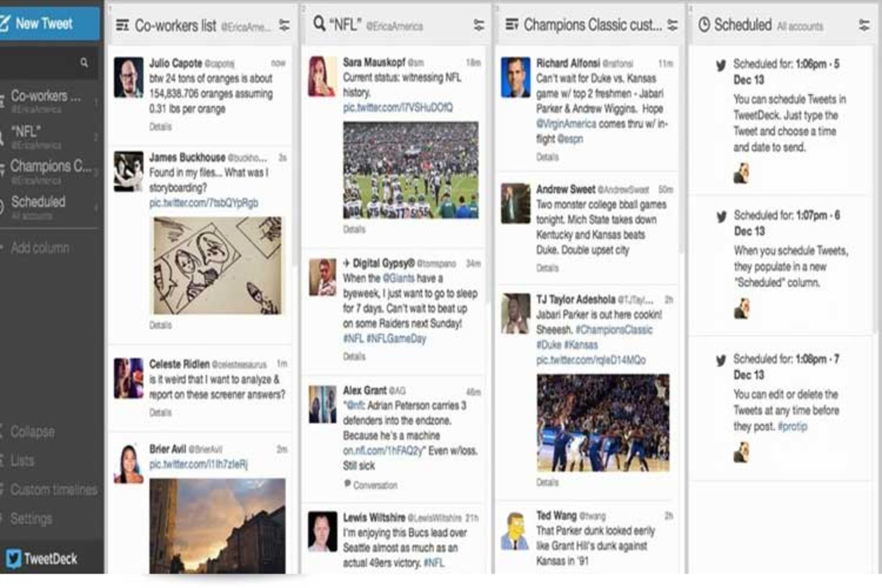
Task: Open the NFL search column settings icon
Action: click(479, 25)
